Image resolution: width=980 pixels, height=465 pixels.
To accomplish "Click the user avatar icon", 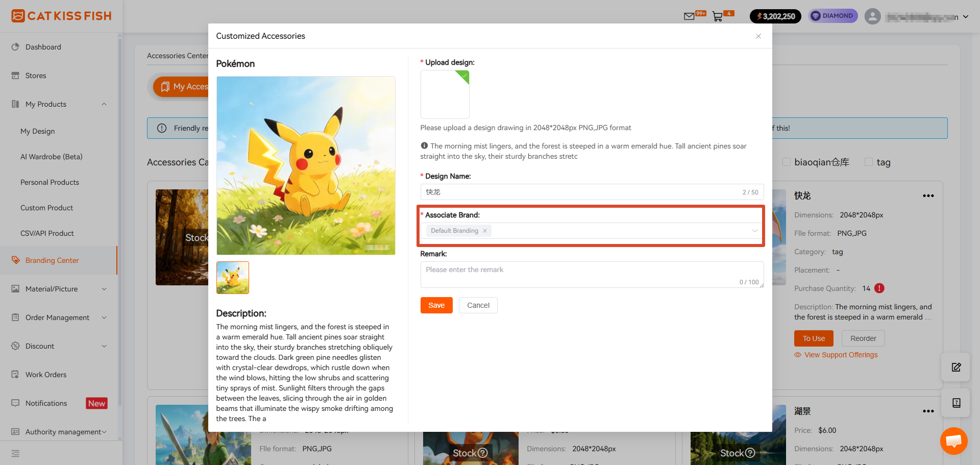I will point(873,16).
